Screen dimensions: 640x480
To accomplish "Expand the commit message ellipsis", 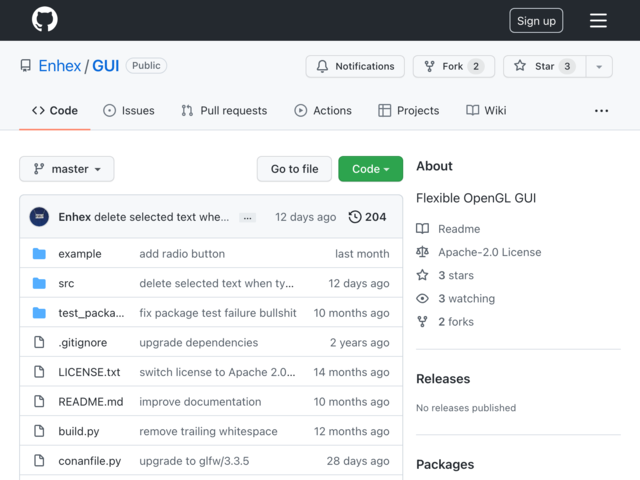I will 247,218.
